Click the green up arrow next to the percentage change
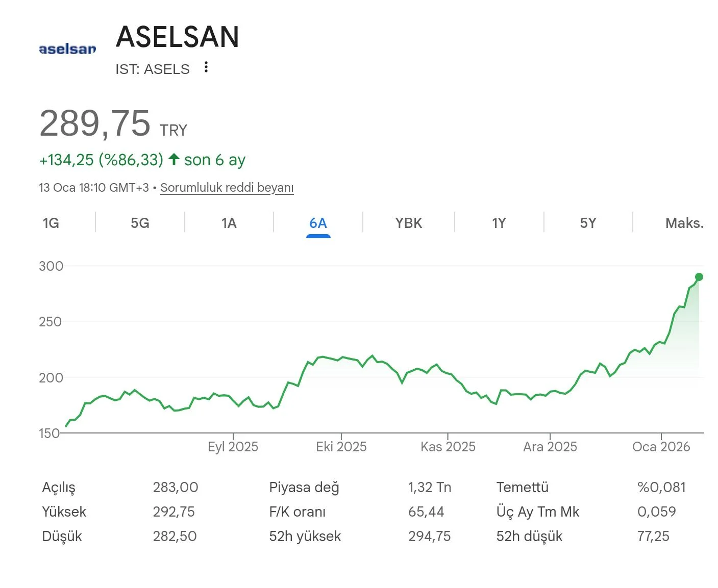This screenshot has width=718, height=588. (174, 159)
